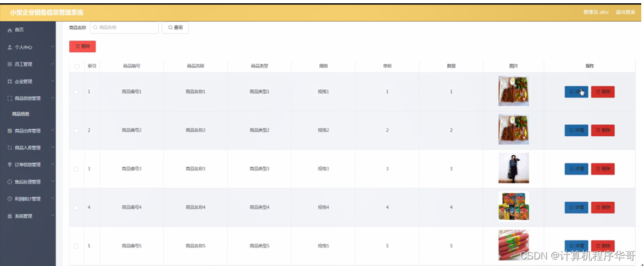
Task: Check the checkbox for row 商品编号1
Action: (76, 92)
